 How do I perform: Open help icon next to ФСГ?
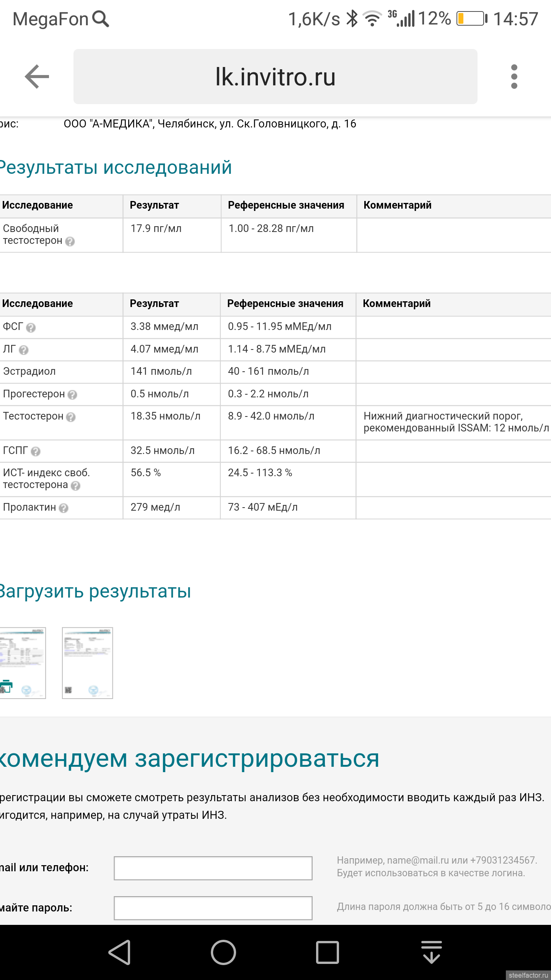click(x=31, y=327)
